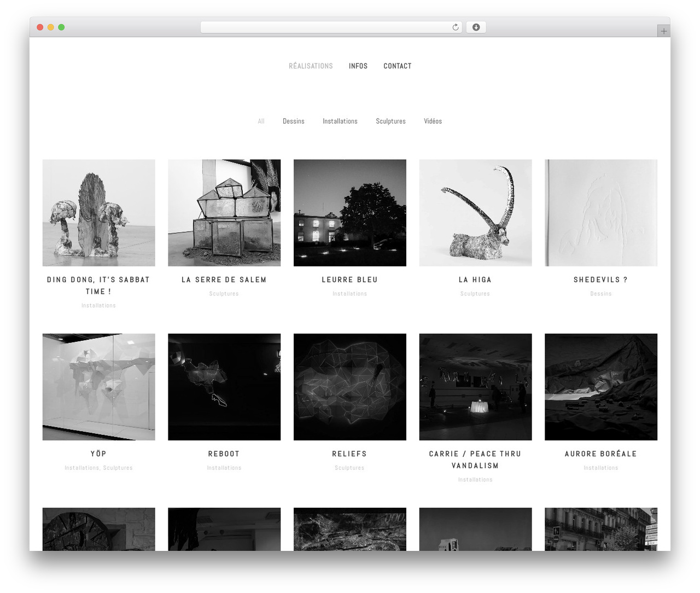
Task: Filter projects by Sculptures
Action: pos(390,121)
